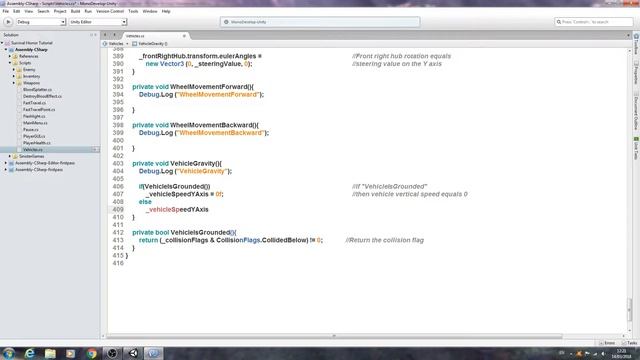Open the Project menu
The width and height of the screenshot is (640, 360).
tap(60, 11)
